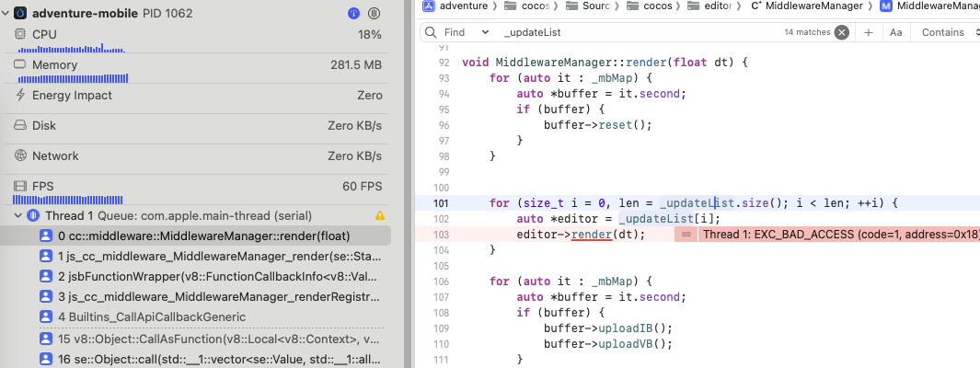The height and width of the screenshot is (368, 980).
Task: Open the Find mode dropdown chevron
Action: click(485, 32)
